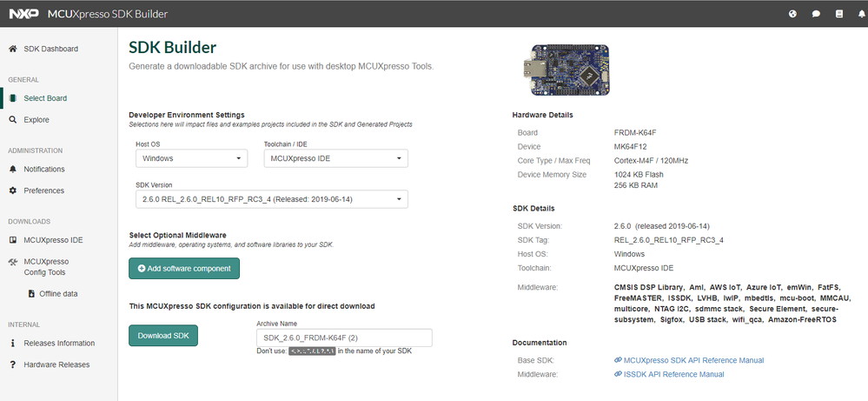Image resolution: width=868 pixels, height=401 pixels.
Task: Click the gear icon beside Preferences
Action: point(13,190)
